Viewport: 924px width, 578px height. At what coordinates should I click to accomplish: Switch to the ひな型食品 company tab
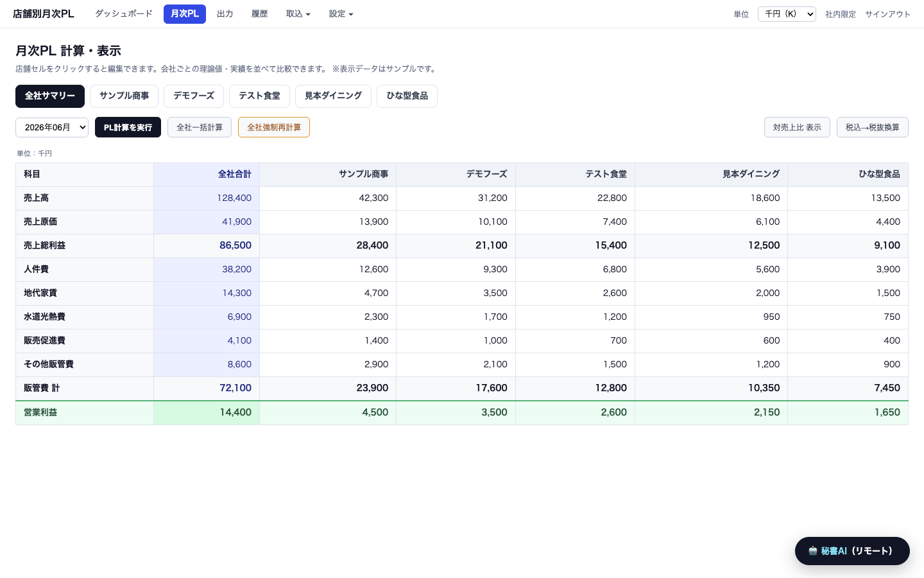click(x=407, y=96)
